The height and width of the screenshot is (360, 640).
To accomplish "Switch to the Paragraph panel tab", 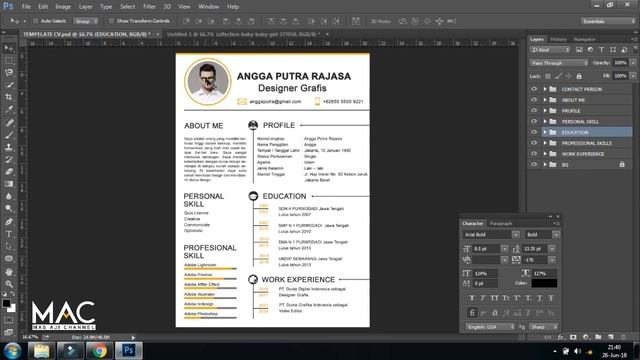I will click(501, 224).
